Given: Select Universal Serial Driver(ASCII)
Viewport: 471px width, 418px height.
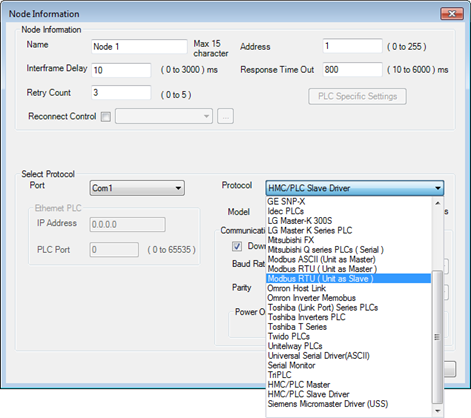Looking at the screenshot, I should coord(349,356).
